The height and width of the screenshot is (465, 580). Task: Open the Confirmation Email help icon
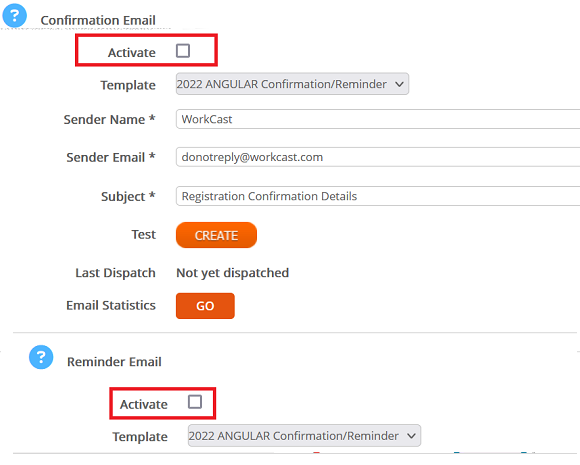pyautogui.click(x=14, y=16)
